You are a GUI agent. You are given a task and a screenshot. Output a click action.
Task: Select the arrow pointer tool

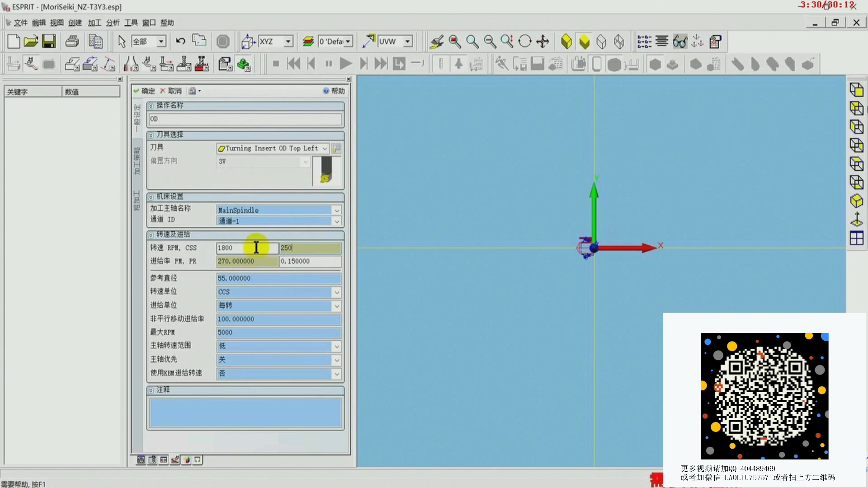[121, 42]
